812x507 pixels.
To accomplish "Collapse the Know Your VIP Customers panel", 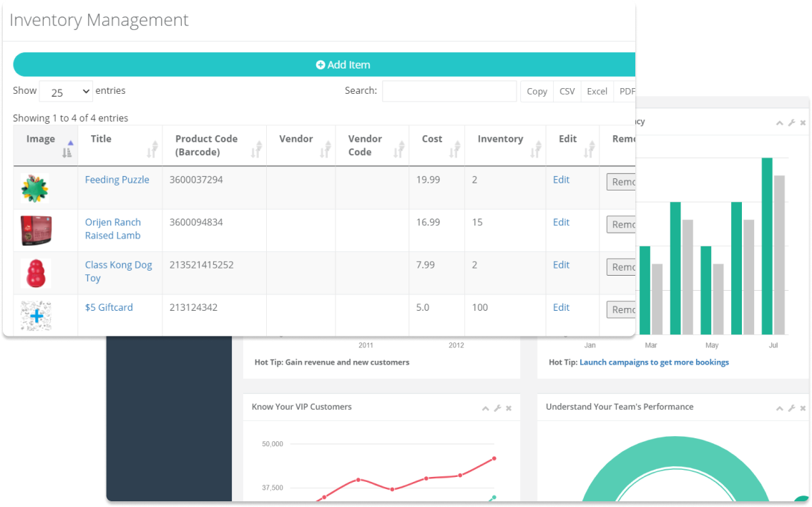I will 485,408.
